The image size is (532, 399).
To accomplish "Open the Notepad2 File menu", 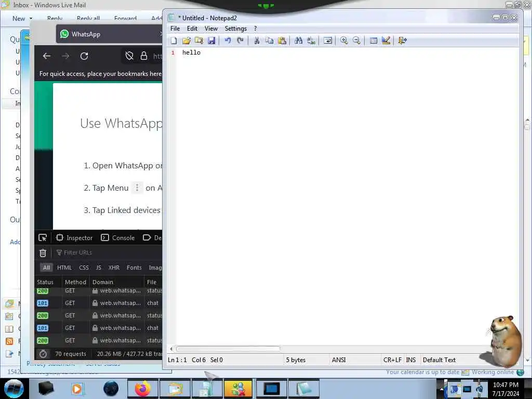I will pyautogui.click(x=175, y=29).
